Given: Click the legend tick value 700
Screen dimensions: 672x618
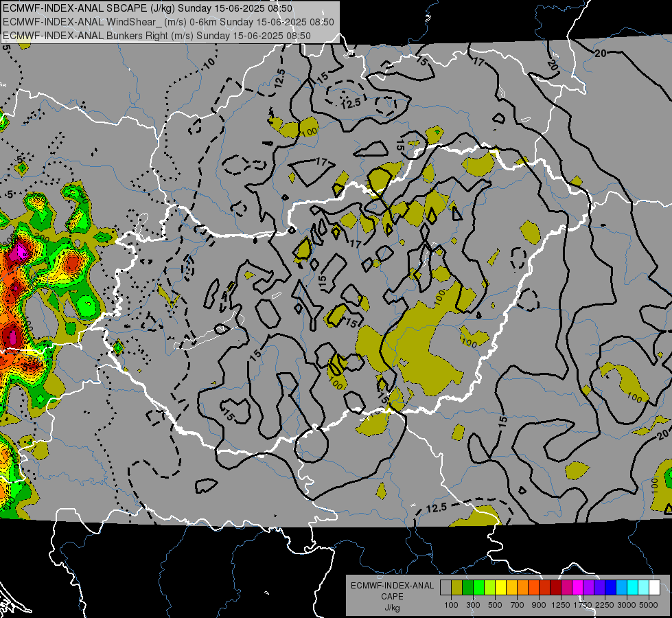Looking at the screenshot, I should point(518,605).
